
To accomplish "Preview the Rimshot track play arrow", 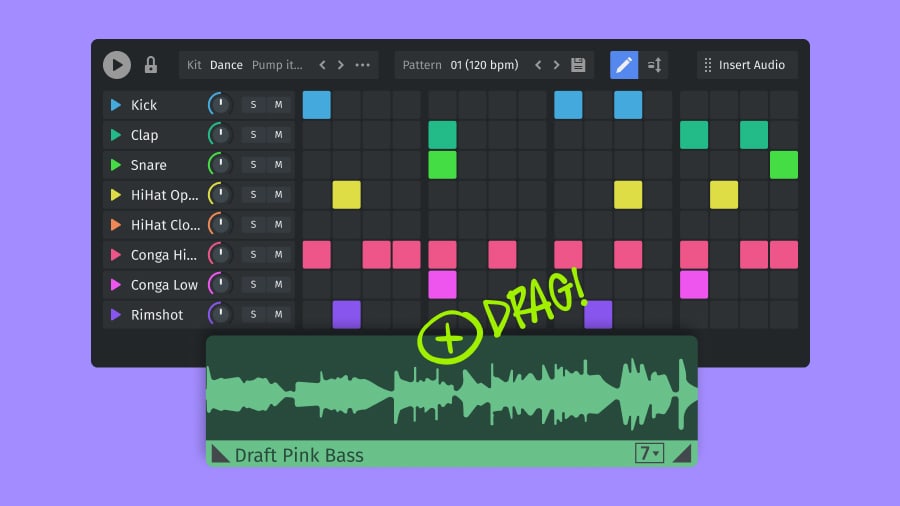I will tap(116, 315).
